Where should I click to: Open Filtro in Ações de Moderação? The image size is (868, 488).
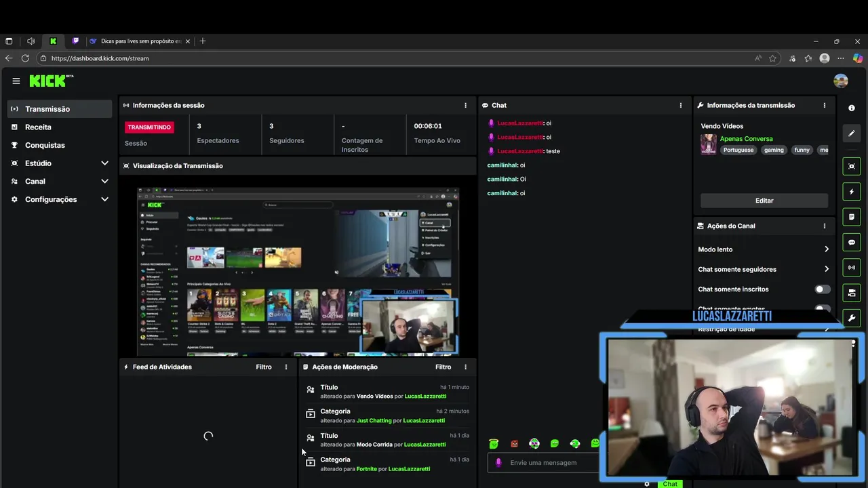pos(443,367)
